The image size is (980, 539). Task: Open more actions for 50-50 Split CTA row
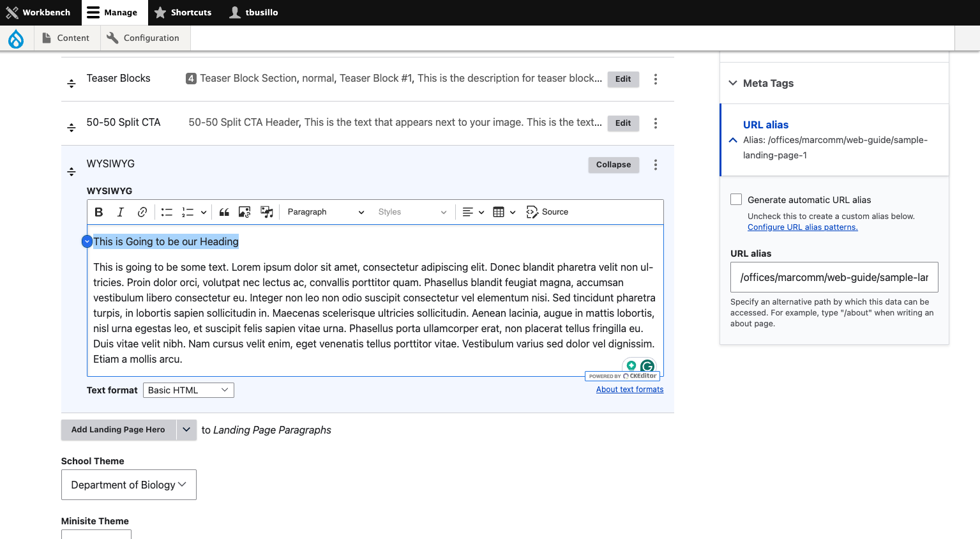(x=656, y=123)
